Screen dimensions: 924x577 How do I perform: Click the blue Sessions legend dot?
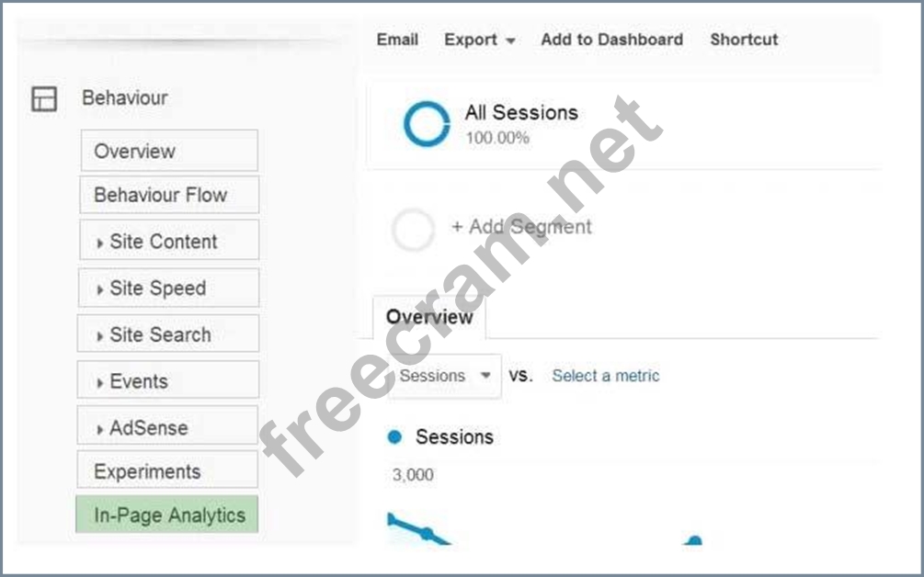coord(394,436)
